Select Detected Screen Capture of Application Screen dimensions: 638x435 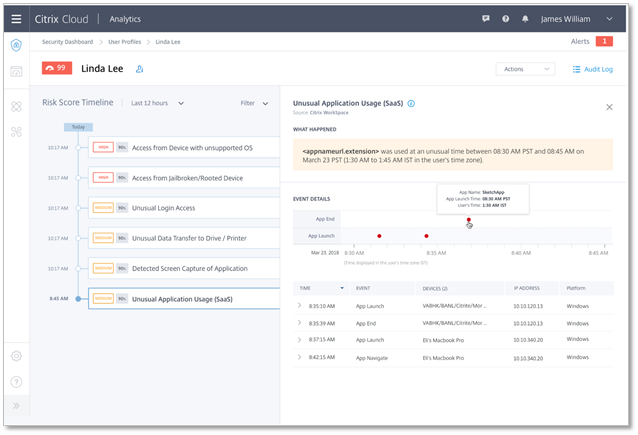click(184, 269)
